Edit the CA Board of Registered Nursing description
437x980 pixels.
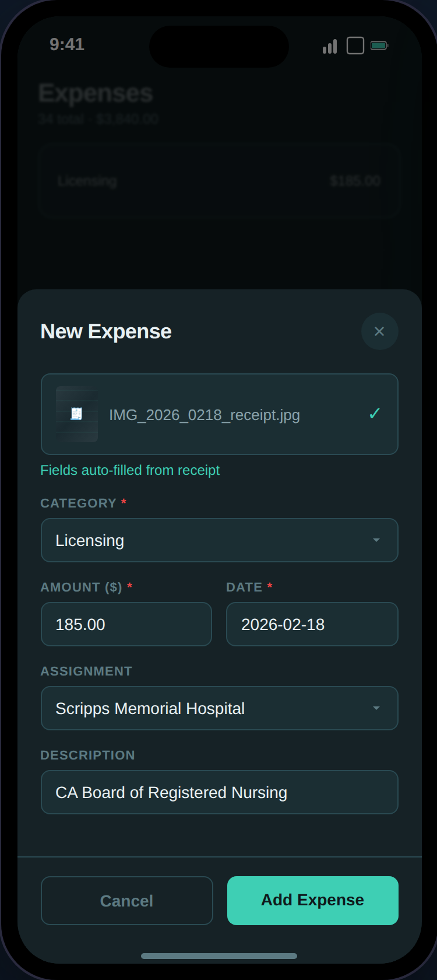tap(219, 792)
